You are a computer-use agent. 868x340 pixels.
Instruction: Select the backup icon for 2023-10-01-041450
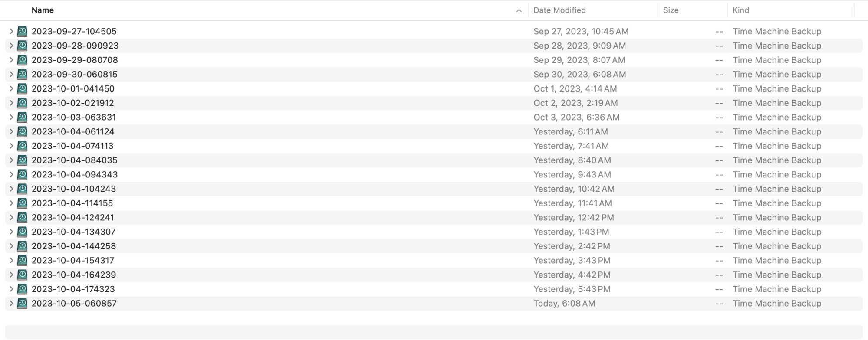point(22,88)
